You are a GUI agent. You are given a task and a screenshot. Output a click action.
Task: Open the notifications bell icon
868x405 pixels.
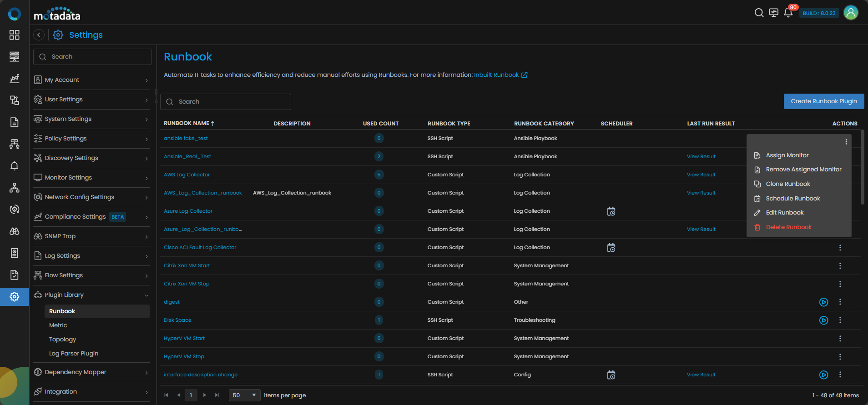tap(788, 13)
